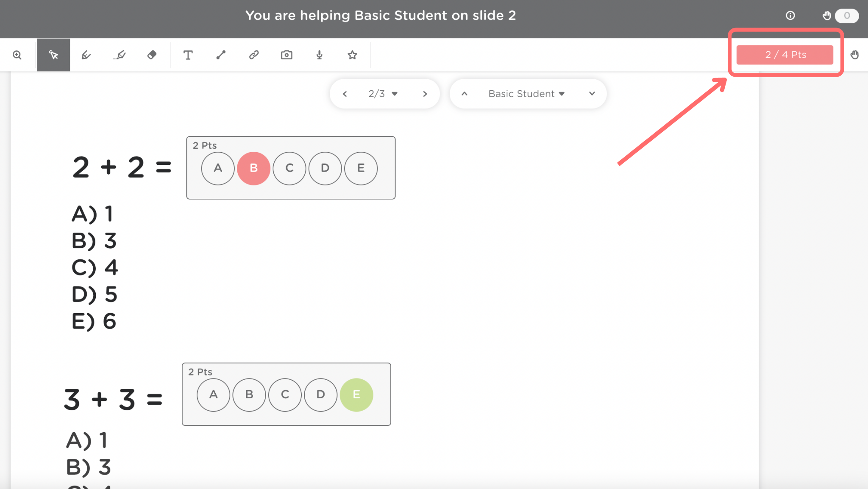Select the text tool
The height and width of the screenshot is (489, 868).
point(188,55)
